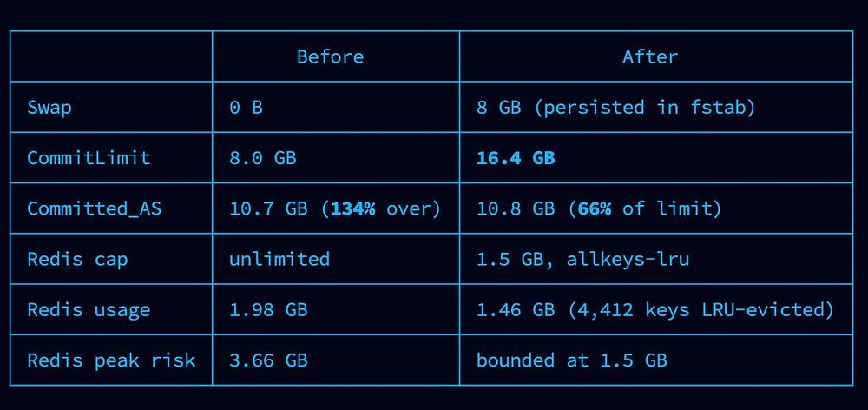Select the 8.0 GB CommitLimit value
The image size is (868, 410).
click(263, 158)
